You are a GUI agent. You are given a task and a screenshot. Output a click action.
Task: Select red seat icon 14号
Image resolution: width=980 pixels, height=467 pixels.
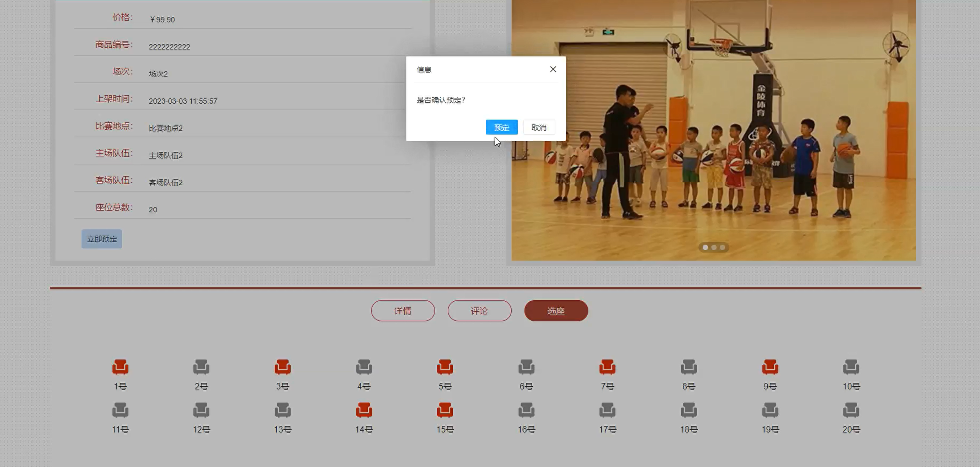coord(364,410)
